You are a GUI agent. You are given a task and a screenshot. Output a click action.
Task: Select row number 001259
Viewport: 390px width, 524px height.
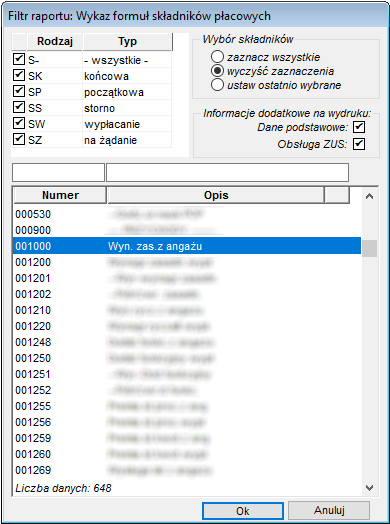187,439
